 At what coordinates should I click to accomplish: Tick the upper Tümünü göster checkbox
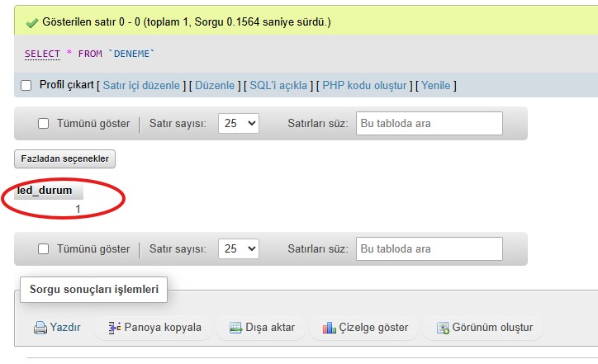pos(44,124)
